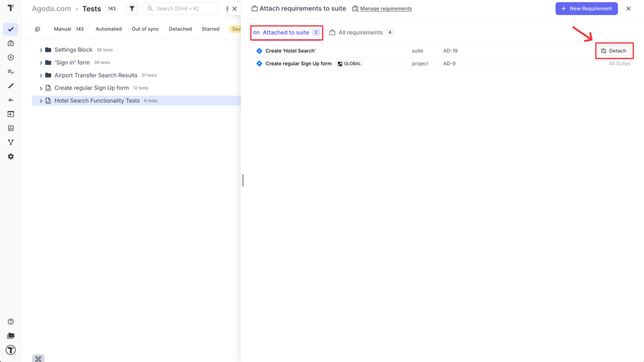
Task: Click the New Requirement button
Action: (586, 9)
